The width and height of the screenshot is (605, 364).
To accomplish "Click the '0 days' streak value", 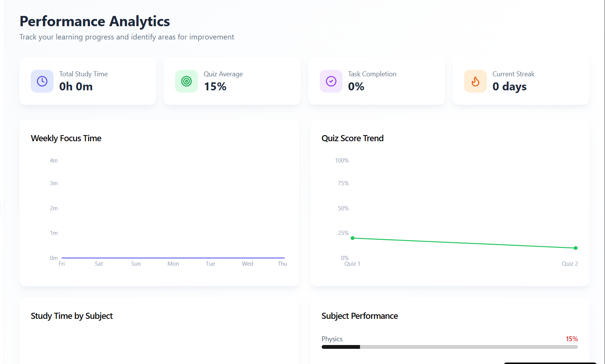I will click(x=510, y=87).
